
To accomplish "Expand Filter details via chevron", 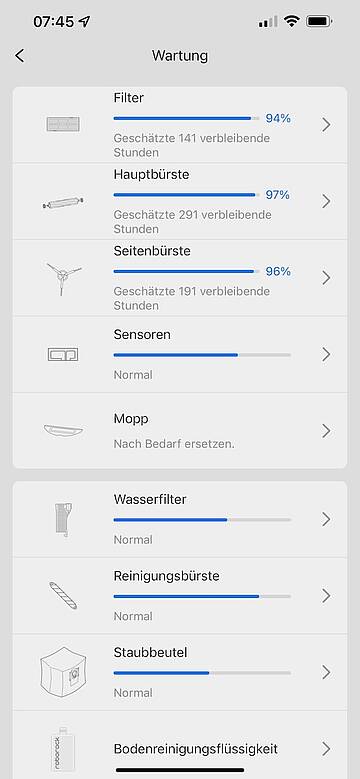I will [326, 125].
